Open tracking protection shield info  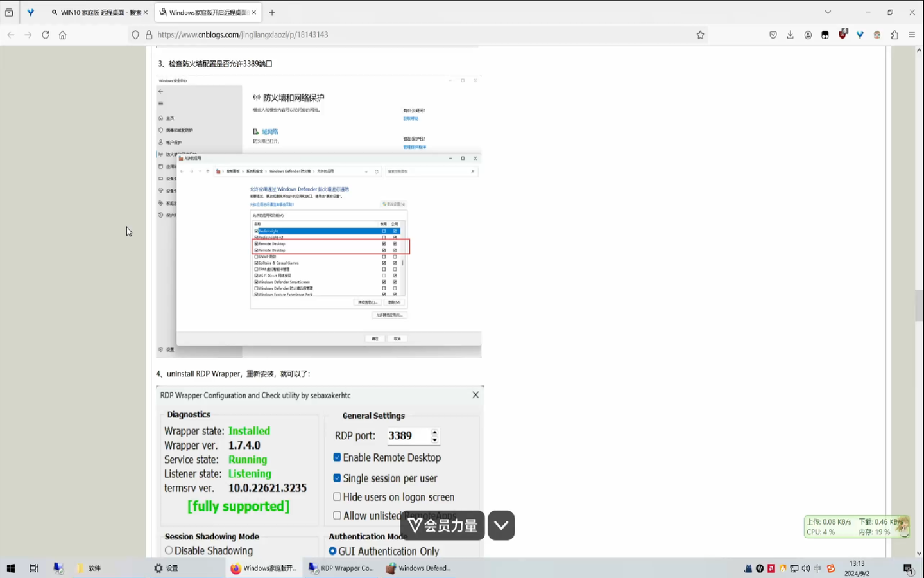[x=135, y=35]
